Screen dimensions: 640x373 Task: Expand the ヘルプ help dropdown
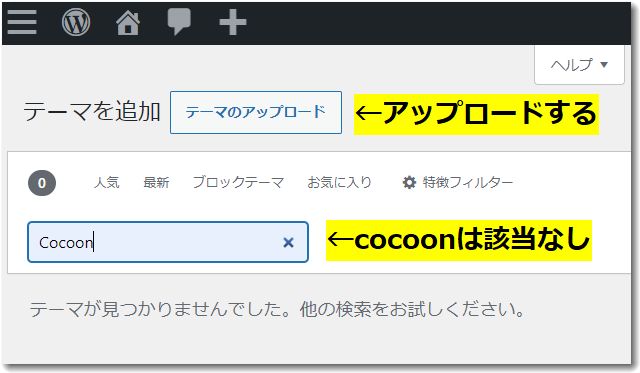pos(579,64)
